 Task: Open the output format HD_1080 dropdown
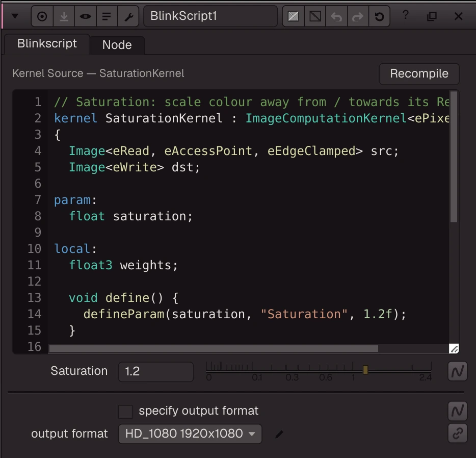190,434
